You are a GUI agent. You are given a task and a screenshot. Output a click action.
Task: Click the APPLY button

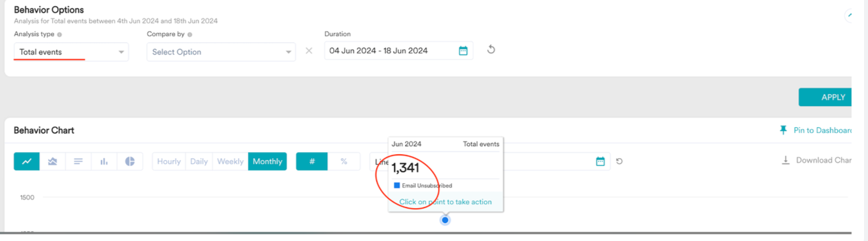832,97
